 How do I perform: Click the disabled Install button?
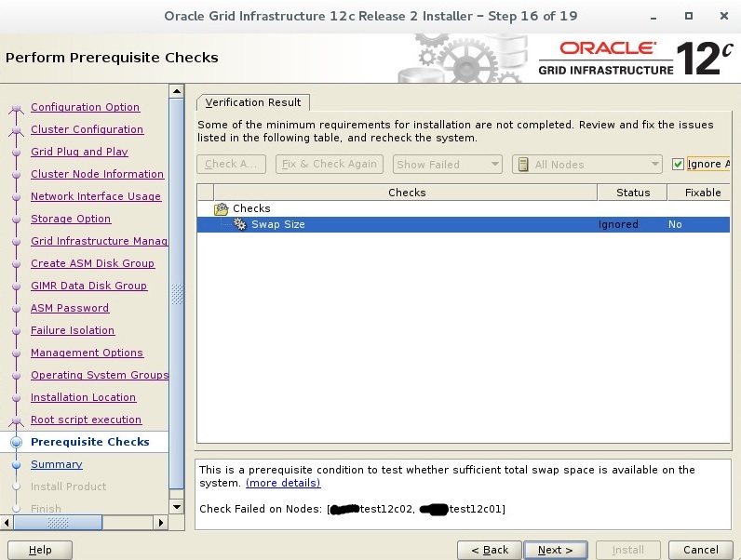click(x=628, y=550)
